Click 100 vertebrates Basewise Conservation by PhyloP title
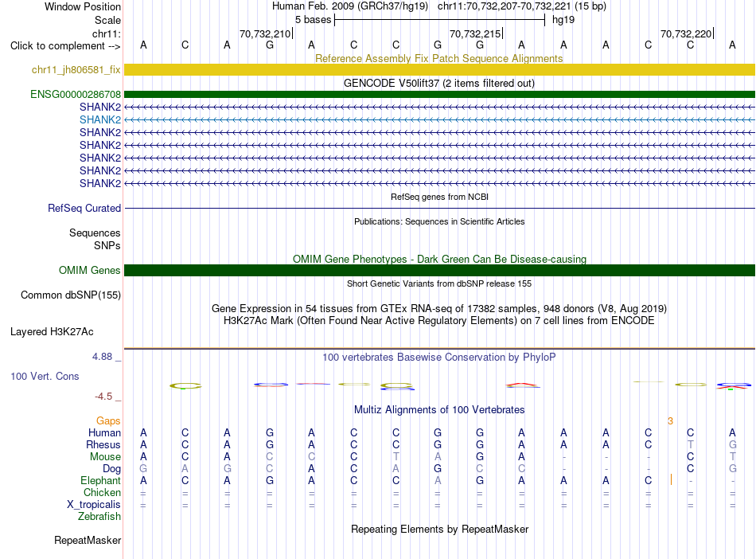The image size is (756, 559). (x=439, y=357)
